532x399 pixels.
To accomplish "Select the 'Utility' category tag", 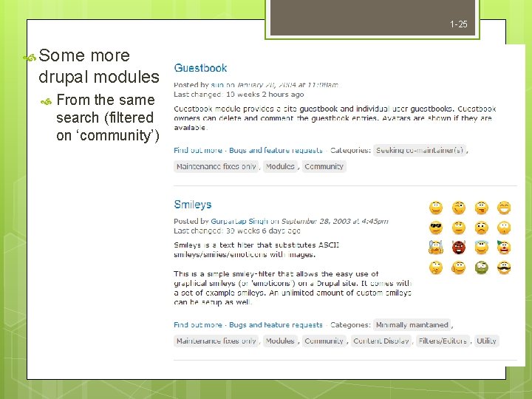I will (x=486, y=341).
